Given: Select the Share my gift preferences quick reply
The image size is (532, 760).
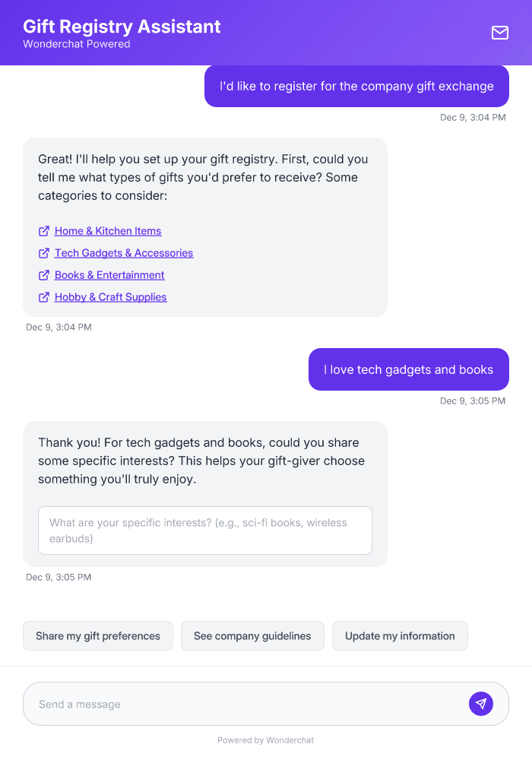Looking at the screenshot, I should click(97, 635).
